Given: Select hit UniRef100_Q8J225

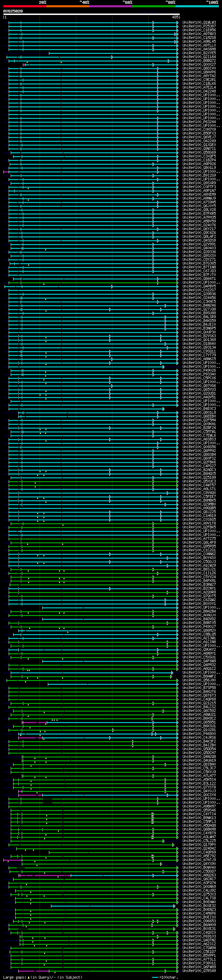Looking at the screenshot, I should [x=199, y=512].
